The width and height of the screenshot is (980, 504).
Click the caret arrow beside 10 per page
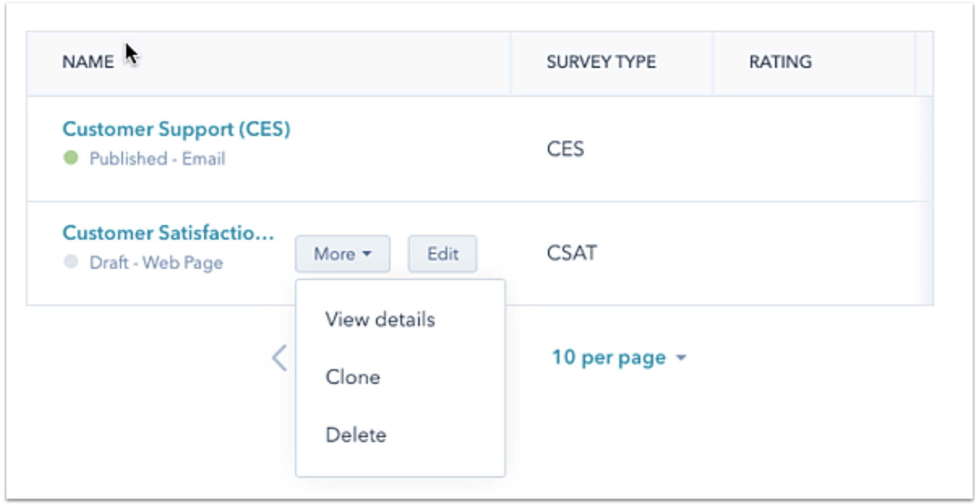pyautogui.click(x=681, y=358)
